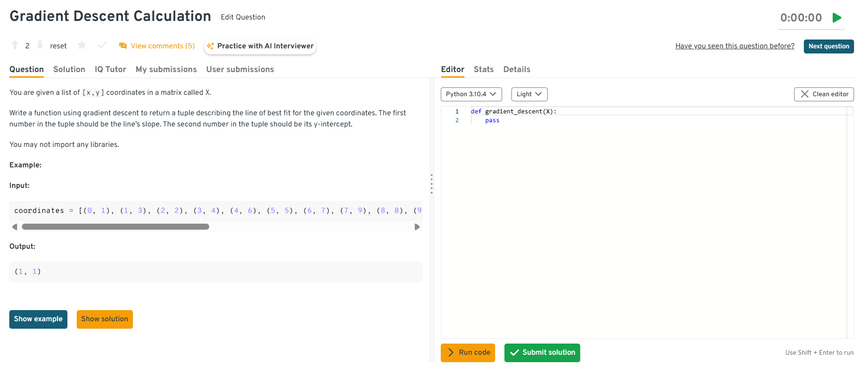The height and width of the screenshot is (371, 868).
Task: Expand the Light theme dropdown
Action: (529, 94)
